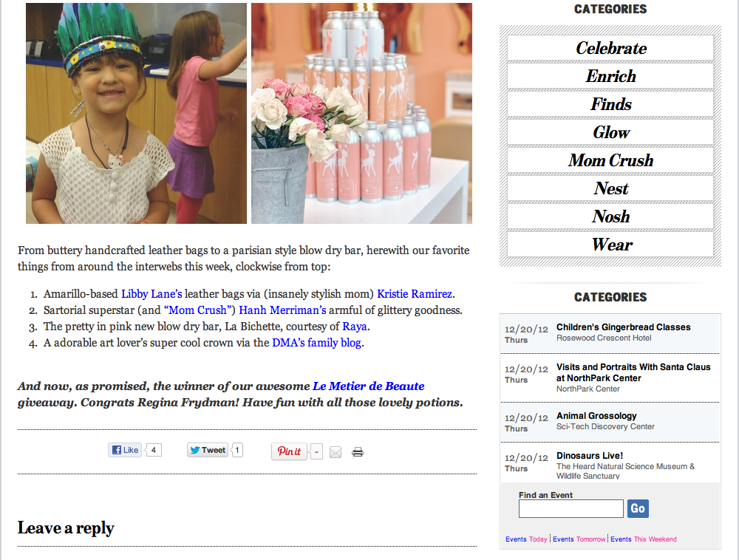
Task: Click Rosewood Crescent Hotel venue text
Action: point(604,338)
